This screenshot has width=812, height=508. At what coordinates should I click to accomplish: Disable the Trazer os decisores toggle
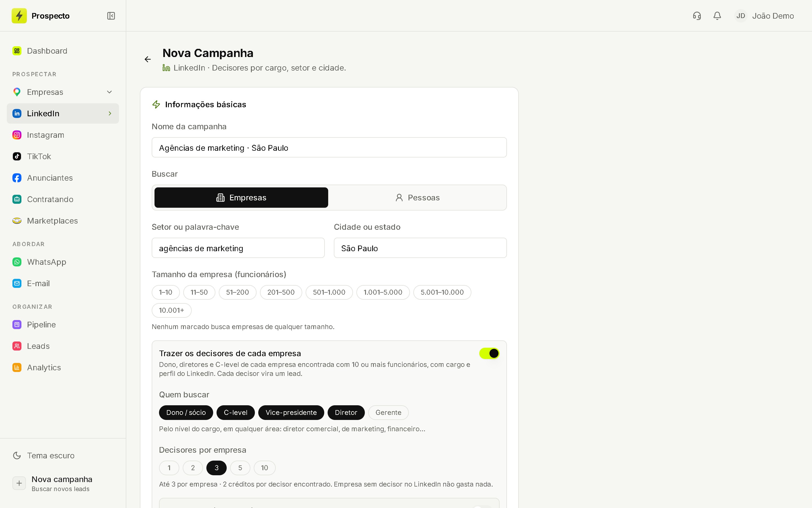coord(489,353)
